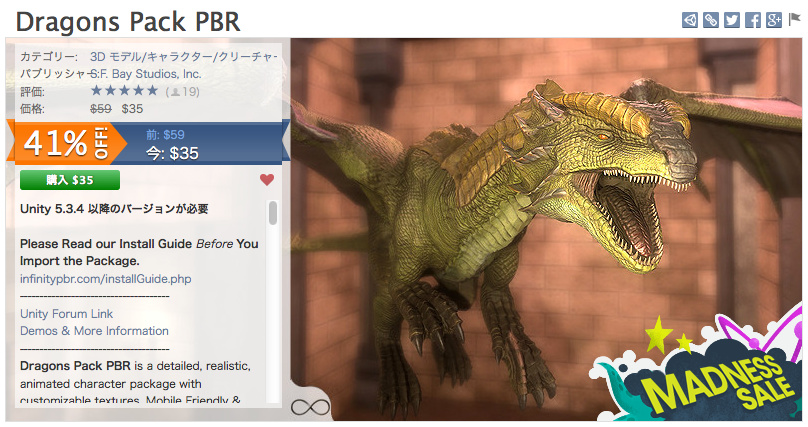Share on Facebook icon
Screen dimensions: 808x427
753,20
